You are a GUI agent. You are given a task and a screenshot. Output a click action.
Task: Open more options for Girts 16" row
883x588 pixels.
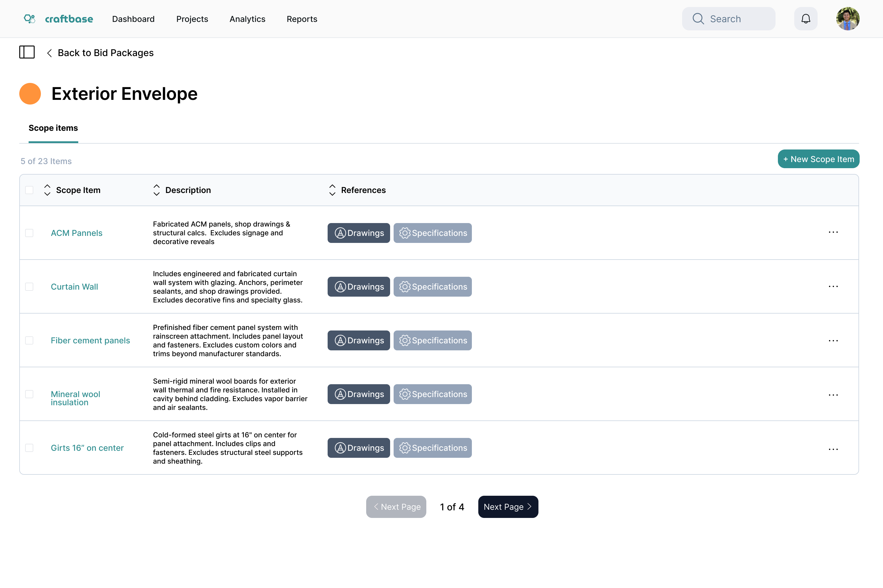point(833,449)
